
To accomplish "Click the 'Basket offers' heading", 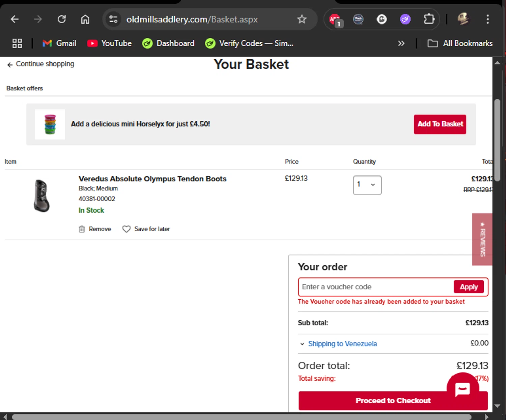I will 25,88.
